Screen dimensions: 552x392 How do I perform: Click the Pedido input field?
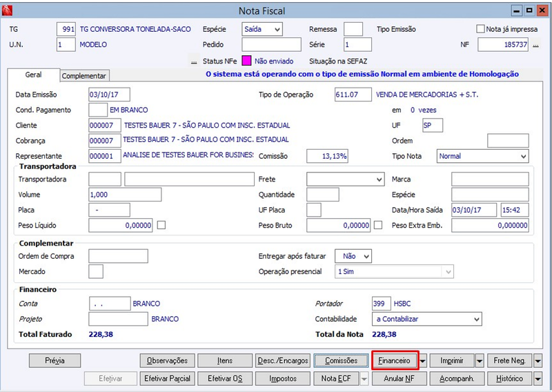coord(271,45)
